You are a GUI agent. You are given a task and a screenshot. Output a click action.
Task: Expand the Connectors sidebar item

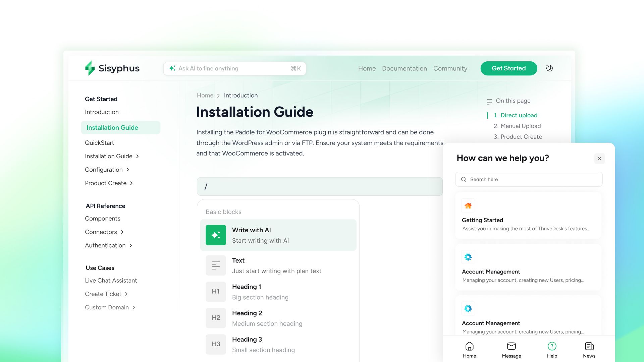point(122,232)
